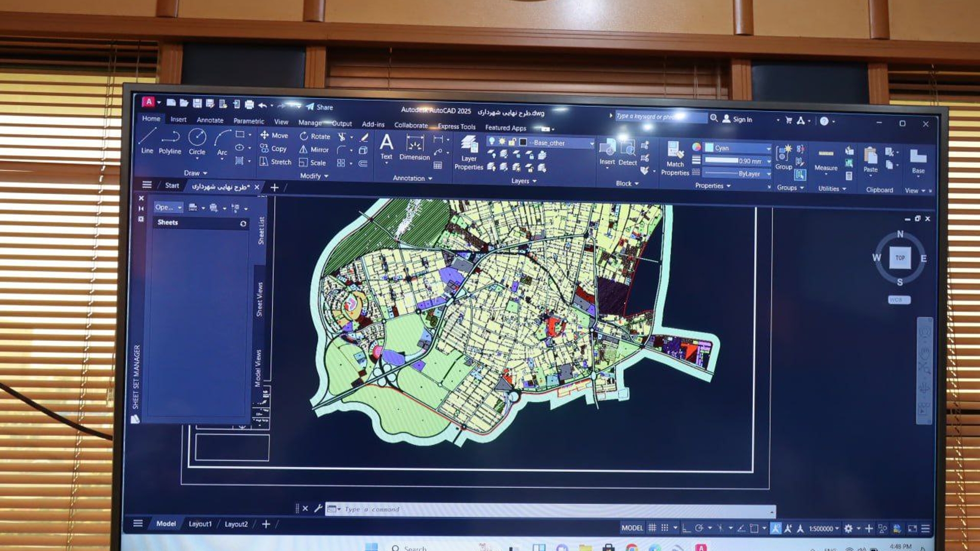
Task: Toggle snap mode dots icon
Action: click(665, 528)
